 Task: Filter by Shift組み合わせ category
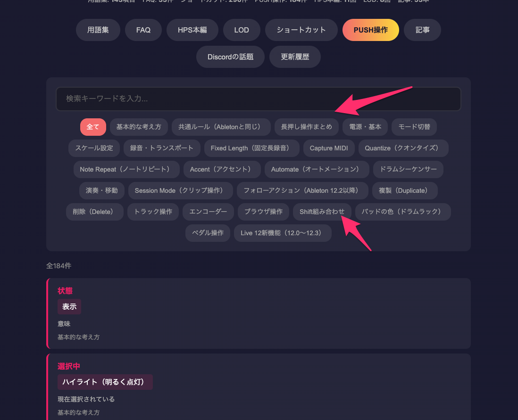(322, 212)
